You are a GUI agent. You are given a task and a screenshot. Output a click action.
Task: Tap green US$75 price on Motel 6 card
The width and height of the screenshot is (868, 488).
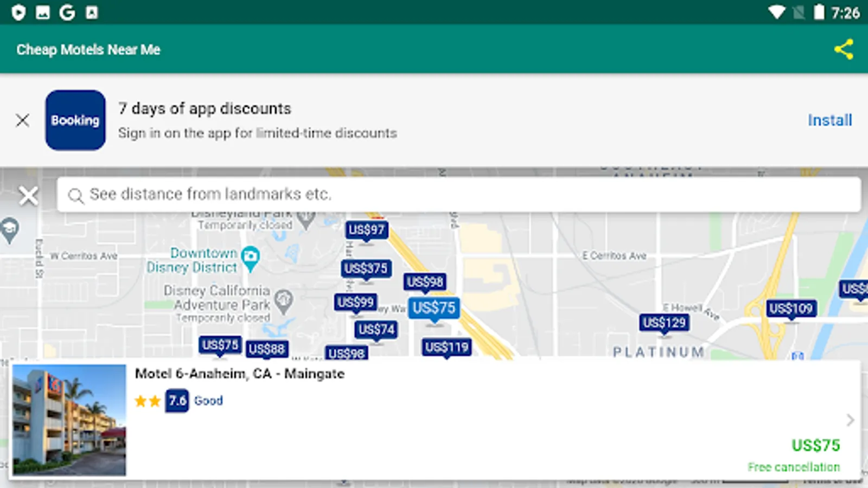816,446
